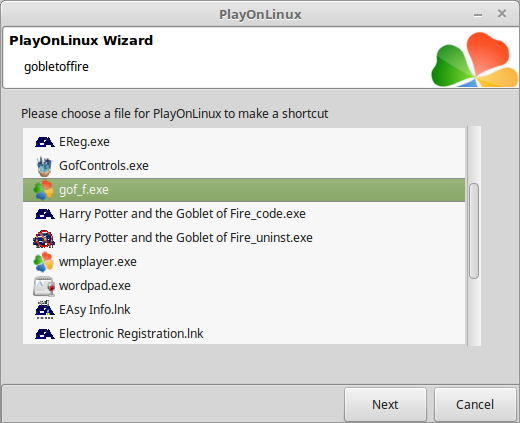Click the large PlayOnLinux logo in header

(x=474, y=59)
